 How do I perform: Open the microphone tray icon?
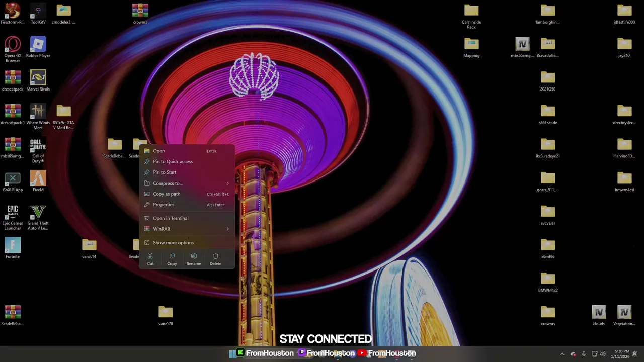click(x=584, y=354)
